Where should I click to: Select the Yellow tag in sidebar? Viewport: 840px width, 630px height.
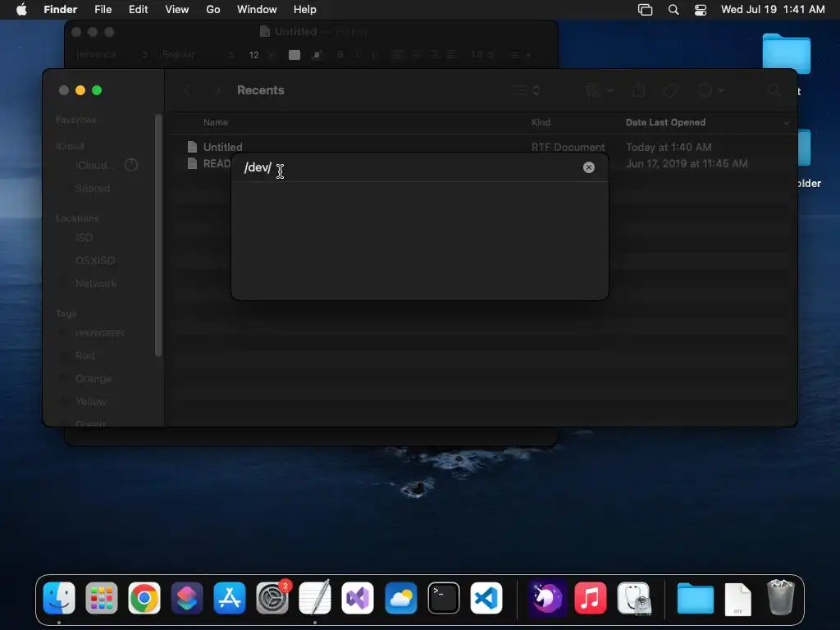tap(90, 402)
